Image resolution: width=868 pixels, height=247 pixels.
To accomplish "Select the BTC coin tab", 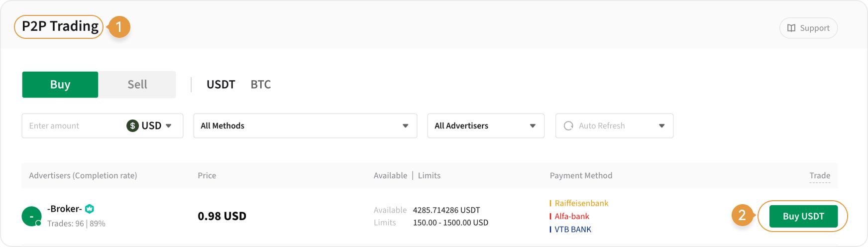I will 260,85.
